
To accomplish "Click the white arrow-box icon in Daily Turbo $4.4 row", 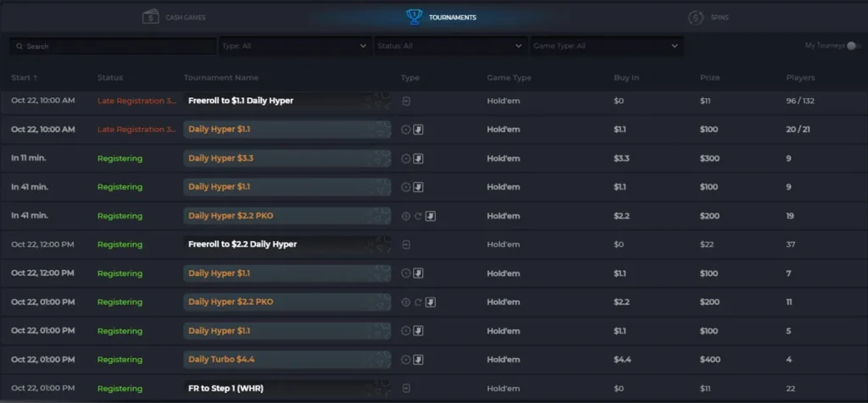I will pos(419,360).
